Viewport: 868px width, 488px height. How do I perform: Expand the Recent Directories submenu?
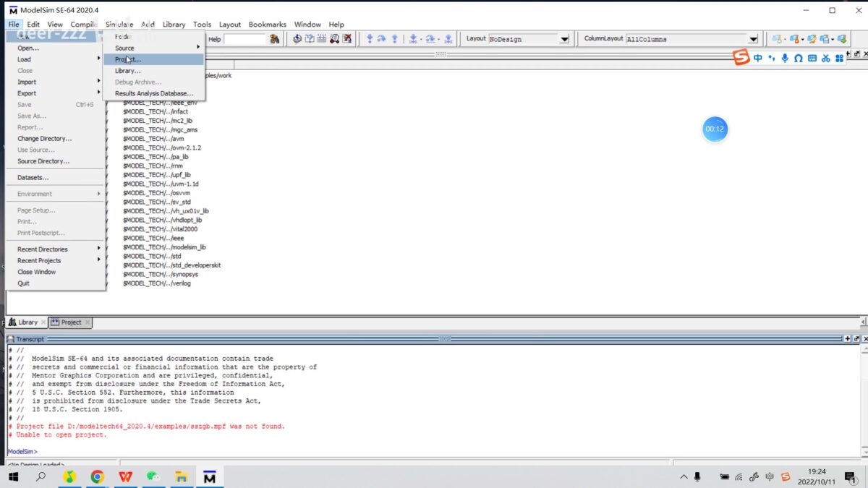[x=55, y=249]
